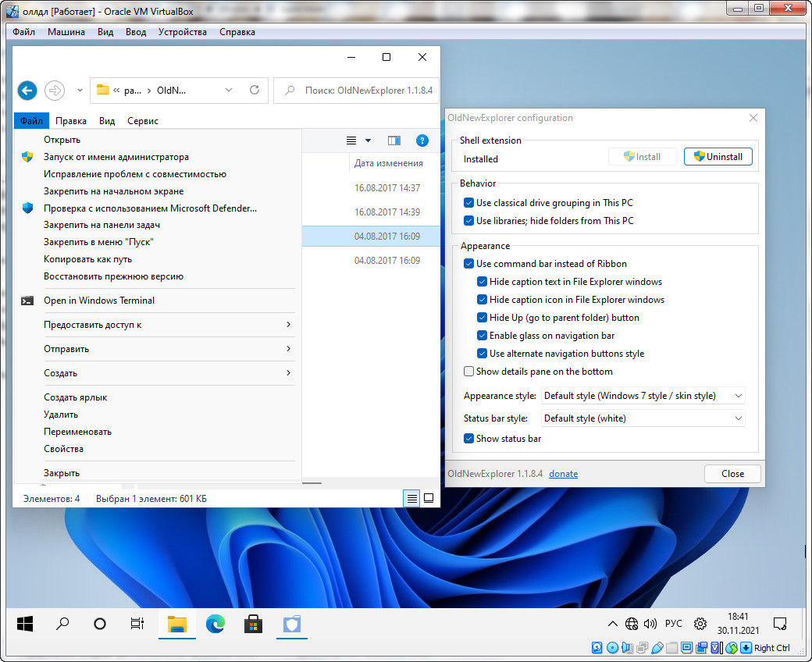Image resolution: width=812 pixels, height=662 pixels.
Task: Expand the address bar history dropdown
Action: pos(228,90)
